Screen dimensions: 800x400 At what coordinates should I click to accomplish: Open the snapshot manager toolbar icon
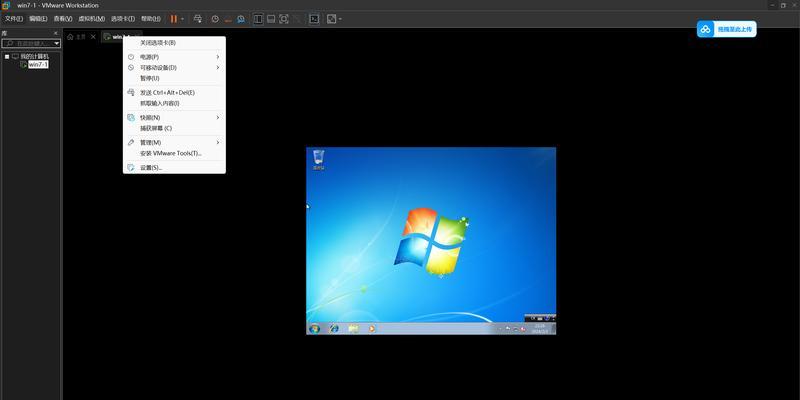[240, 19]
